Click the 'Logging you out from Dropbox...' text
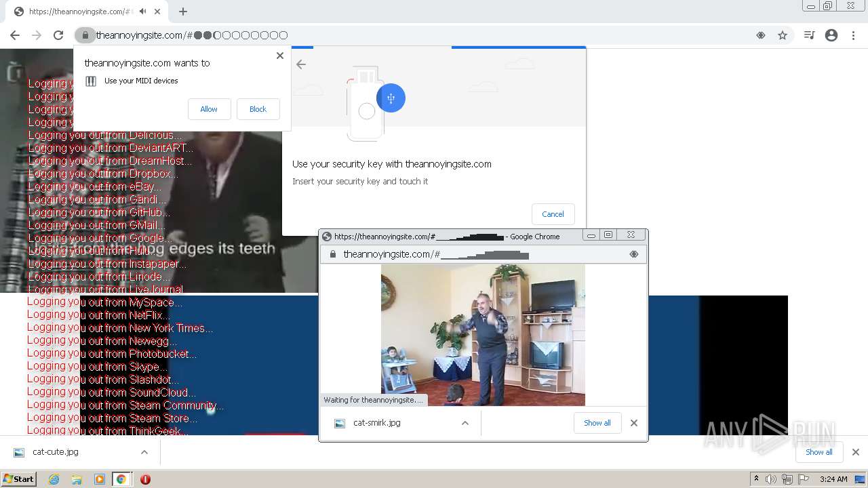The image size is (868, 488). 103,174
